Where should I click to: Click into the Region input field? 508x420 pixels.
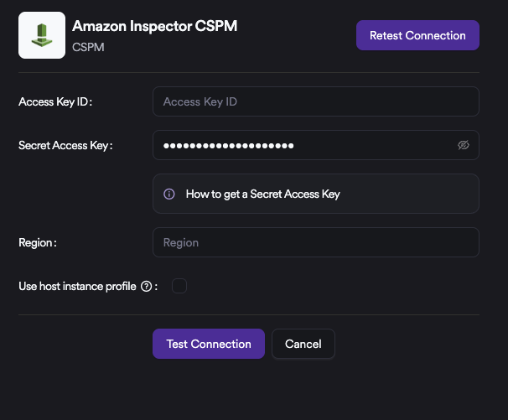316,242
